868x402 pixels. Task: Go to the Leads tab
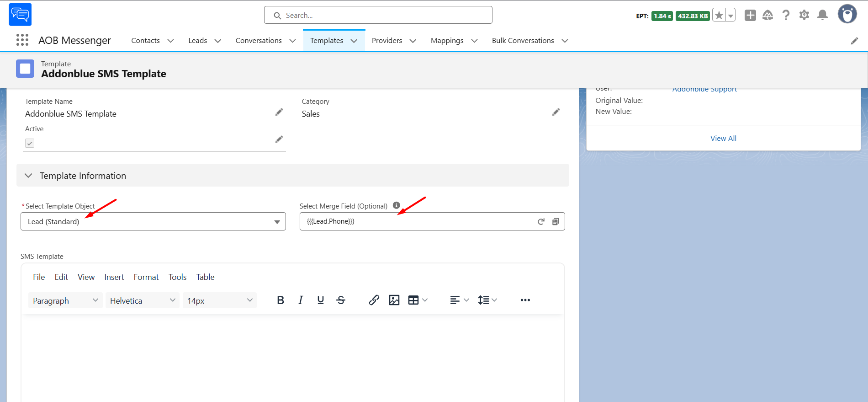[x=197, y=41]
